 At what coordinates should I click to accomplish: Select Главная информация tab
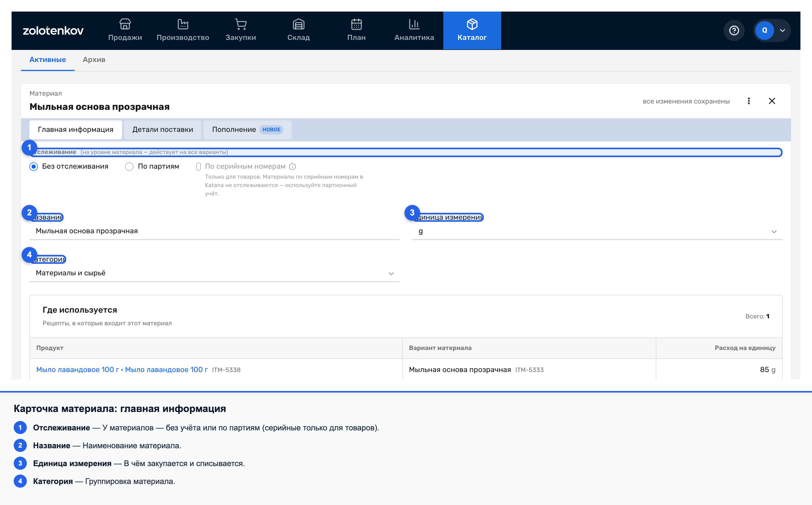point(75,130)
